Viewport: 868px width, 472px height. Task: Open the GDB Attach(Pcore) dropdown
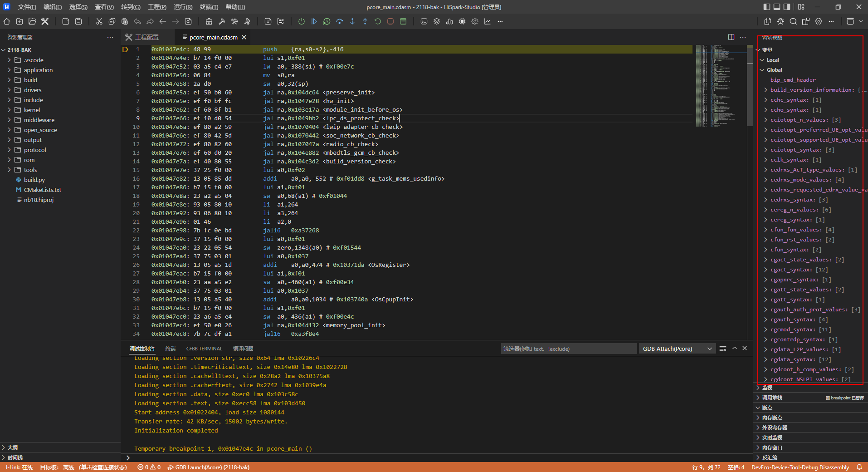pos(677,349)
